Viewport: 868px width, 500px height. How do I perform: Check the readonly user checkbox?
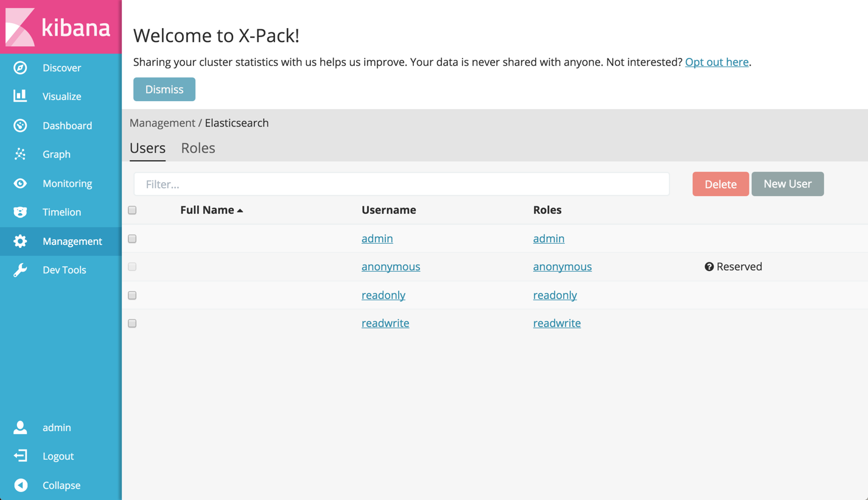(132, 295)
